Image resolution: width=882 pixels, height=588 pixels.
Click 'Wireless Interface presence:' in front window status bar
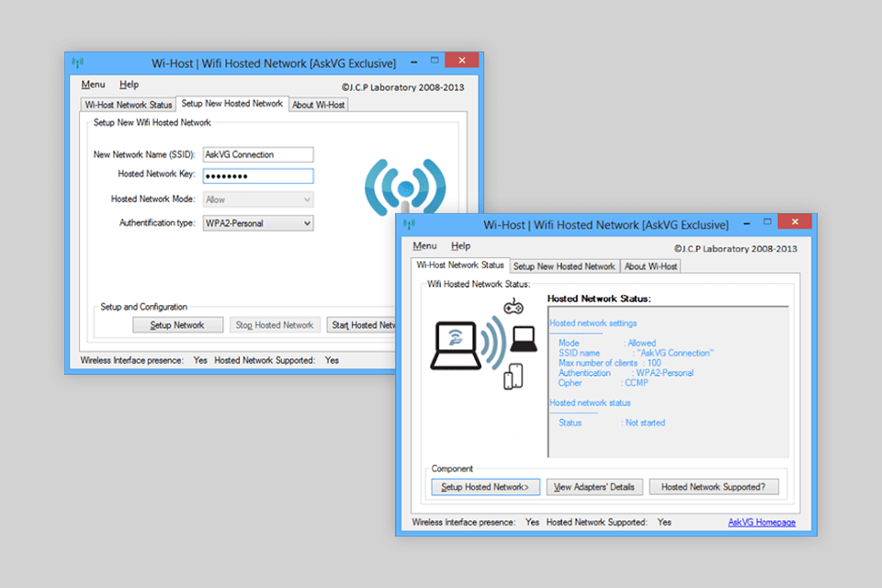(x=463, y=522)
